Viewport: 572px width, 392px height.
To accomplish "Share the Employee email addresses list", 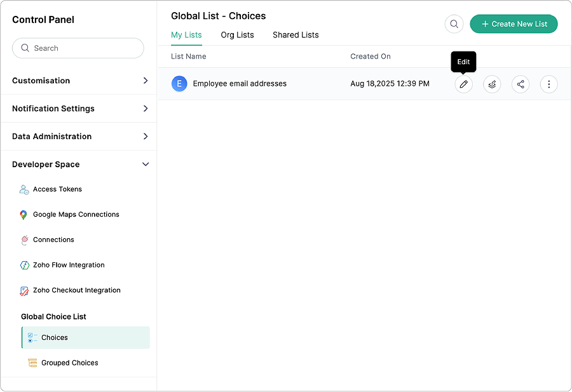I will (x=521, y=84).
